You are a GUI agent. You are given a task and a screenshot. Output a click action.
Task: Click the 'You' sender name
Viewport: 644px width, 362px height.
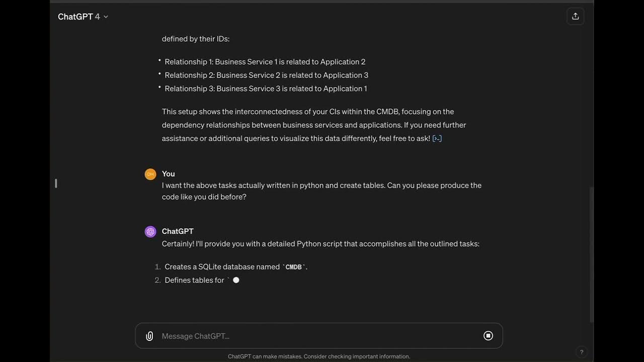(x=169, y=174)
